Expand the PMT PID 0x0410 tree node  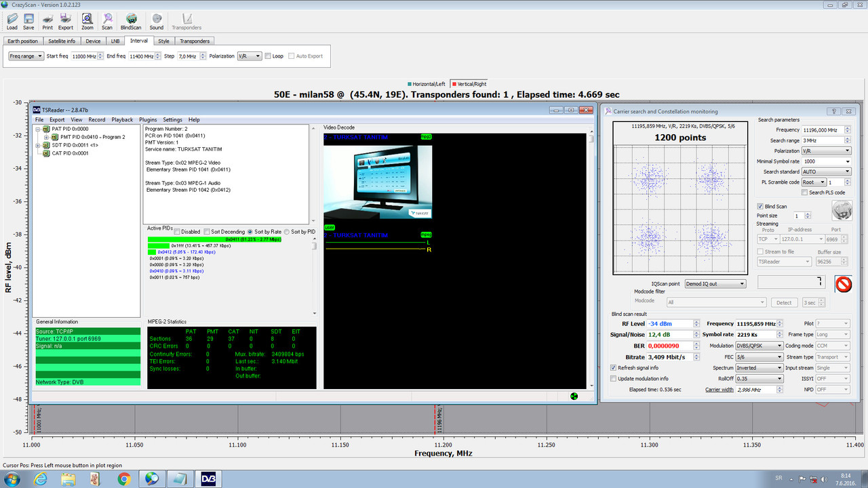tap(46, 137)
